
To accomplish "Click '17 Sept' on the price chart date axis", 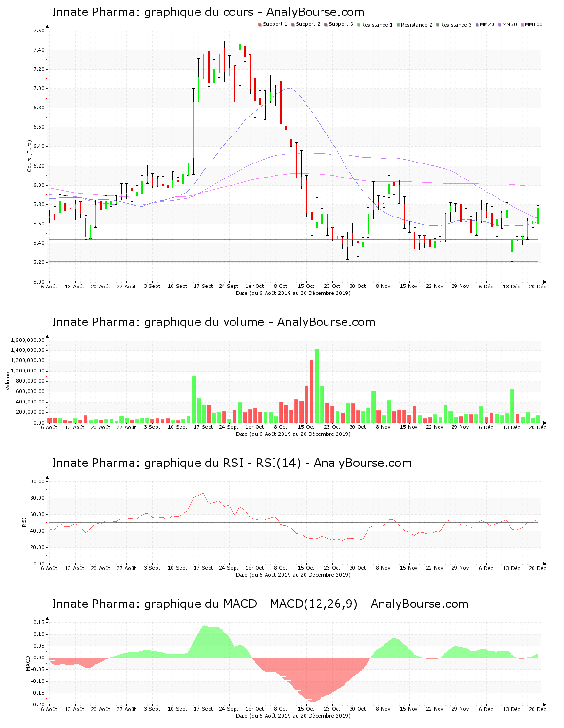I will [x=204, y=286].
